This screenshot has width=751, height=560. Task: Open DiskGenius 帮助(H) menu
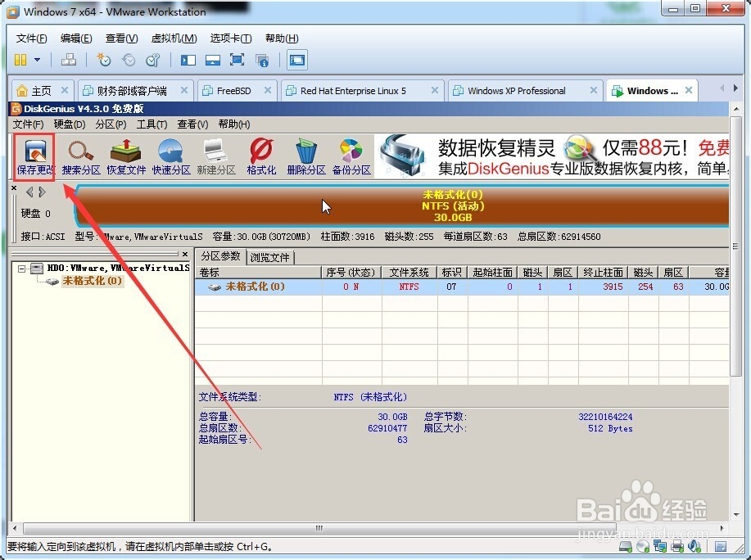coord(234,124)
